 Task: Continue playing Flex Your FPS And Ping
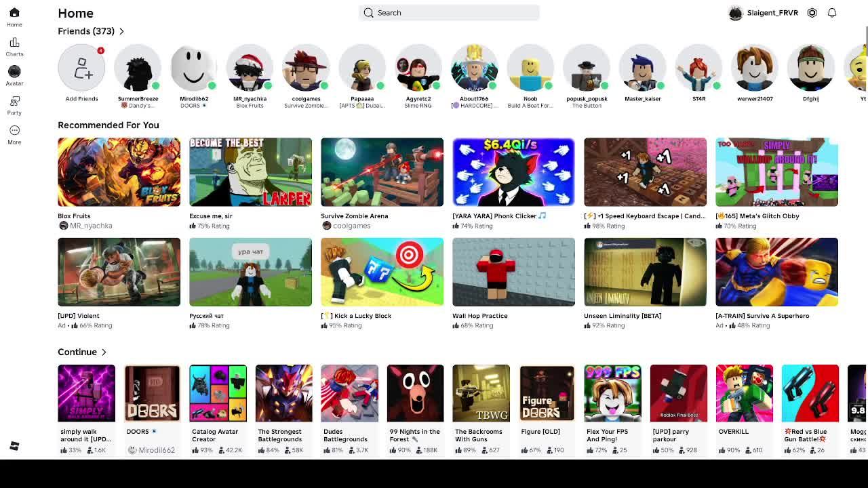612,393
